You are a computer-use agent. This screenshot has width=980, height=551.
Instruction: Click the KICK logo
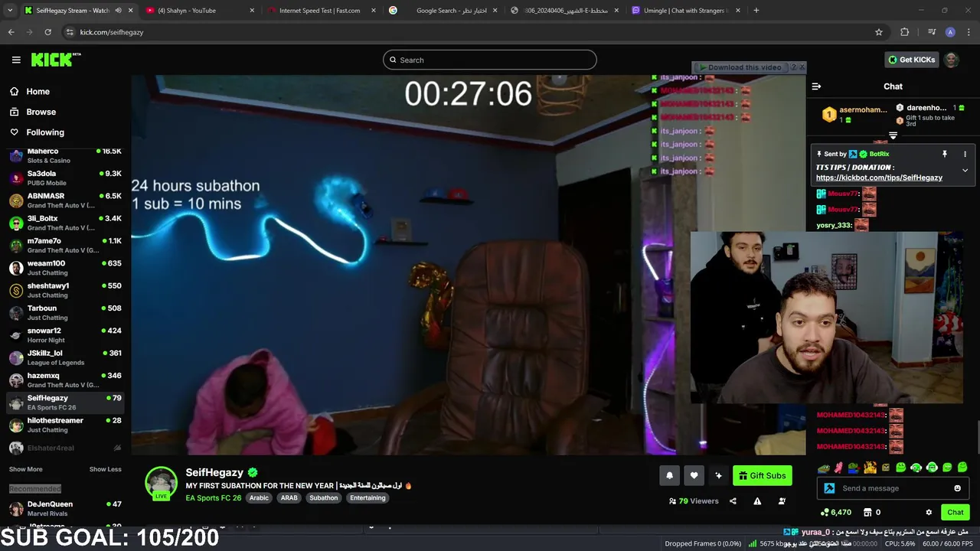tap(56, 60)
